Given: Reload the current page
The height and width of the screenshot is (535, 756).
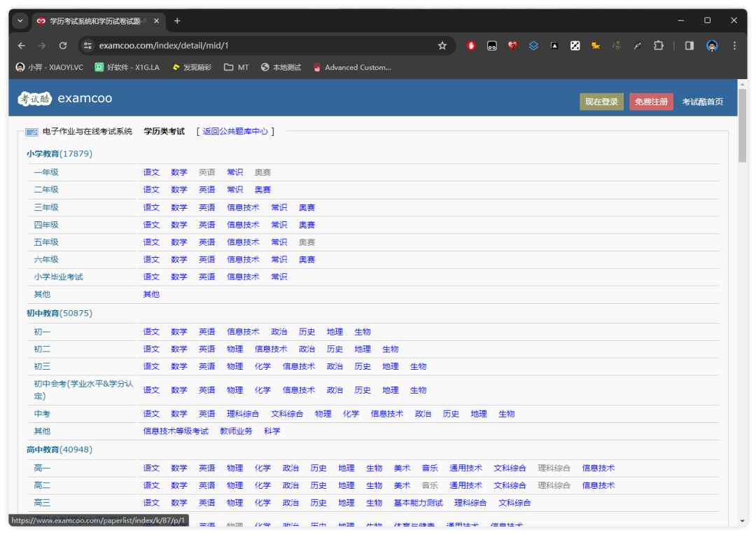Looking at the screenshot, I should 63,46.
